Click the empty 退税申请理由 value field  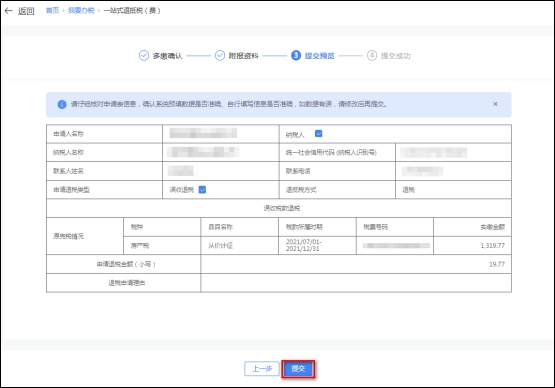point(356,283)
